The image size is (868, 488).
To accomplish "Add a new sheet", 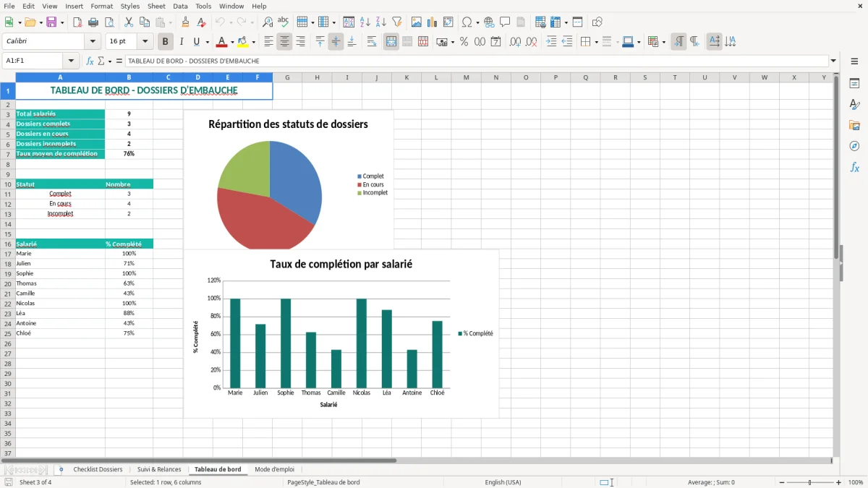I will pos(61,470).
